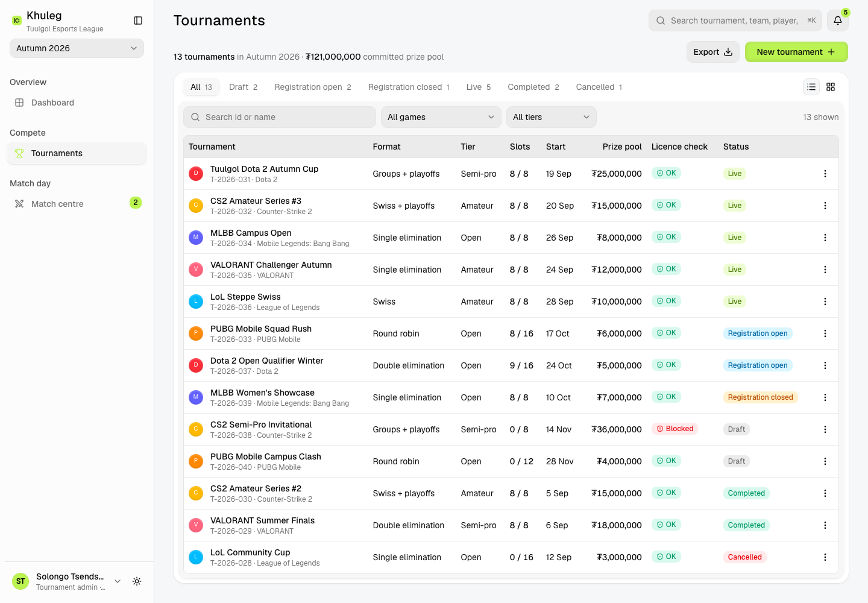The image size is (868, 603).
Task: Open row menu for CS2 Semi-Pro Invitational
Action: (x=825, y=429)
